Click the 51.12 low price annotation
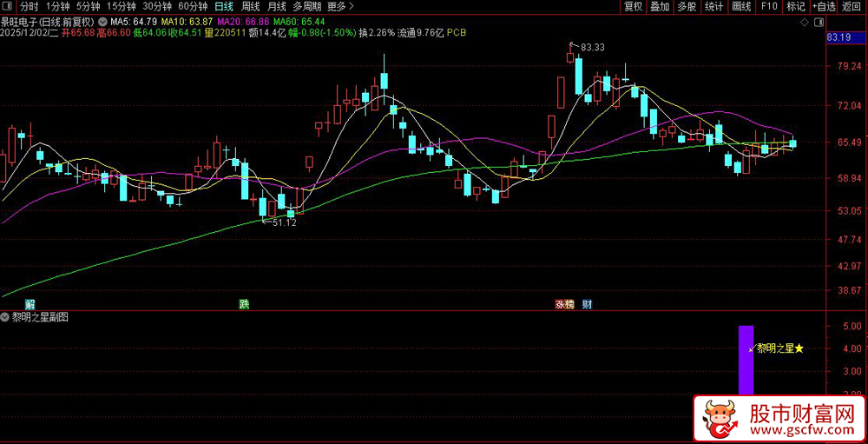Screen dimensions: 868x444 pos(285,222)
